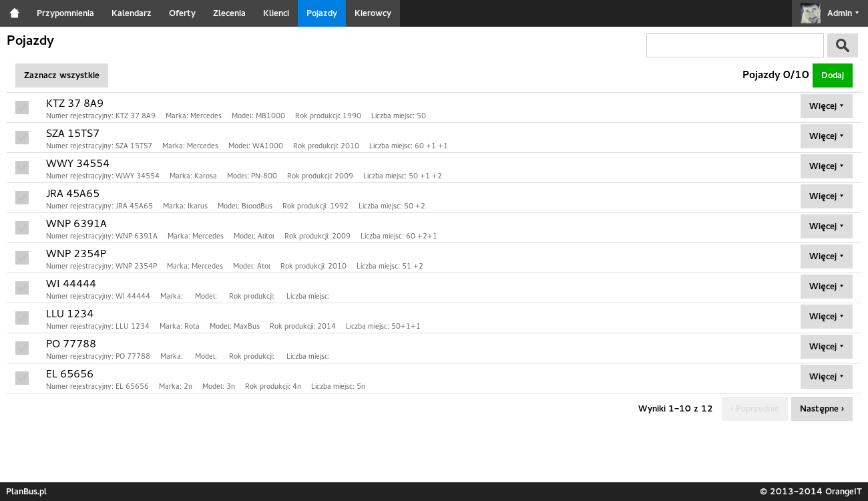Open vehicle title WNP 6391A

click(x=76, y=224)
